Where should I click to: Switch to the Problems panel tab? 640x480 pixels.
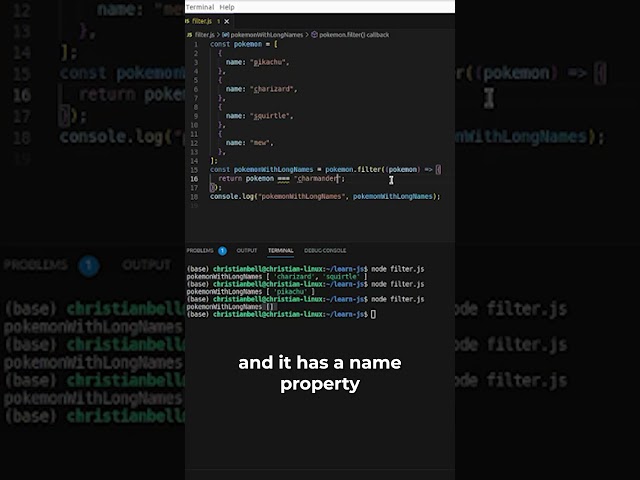[x=200, y=251]
